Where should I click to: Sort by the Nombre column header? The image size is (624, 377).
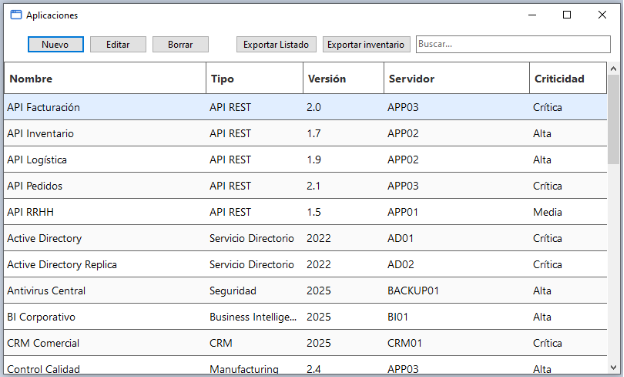(105, 78)
